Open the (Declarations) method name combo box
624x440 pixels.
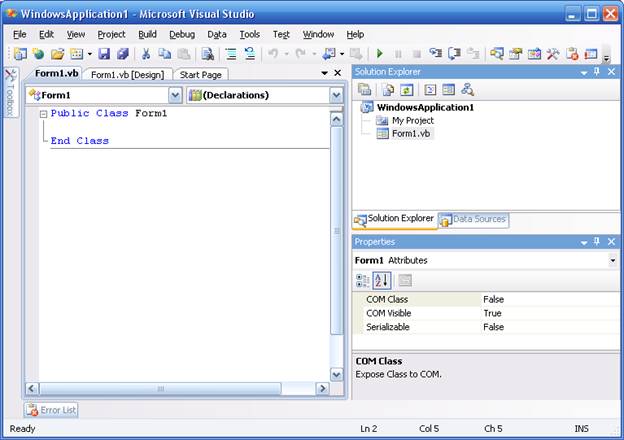(265, 95)
